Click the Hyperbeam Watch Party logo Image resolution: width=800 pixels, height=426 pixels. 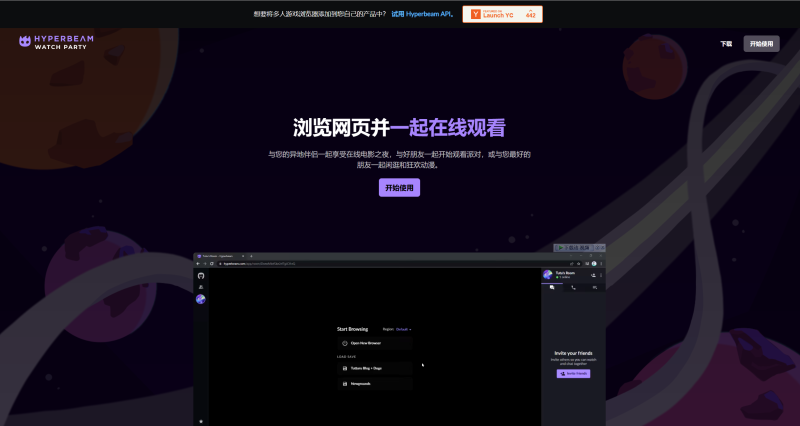pos(56,42)
